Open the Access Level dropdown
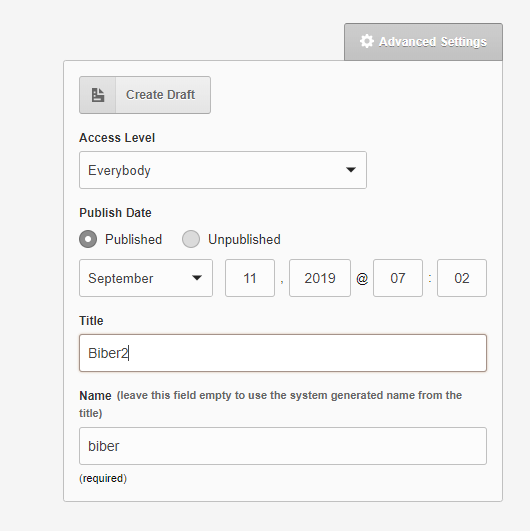This screenshot has height=531, width=530. click(x=223, y=170)
